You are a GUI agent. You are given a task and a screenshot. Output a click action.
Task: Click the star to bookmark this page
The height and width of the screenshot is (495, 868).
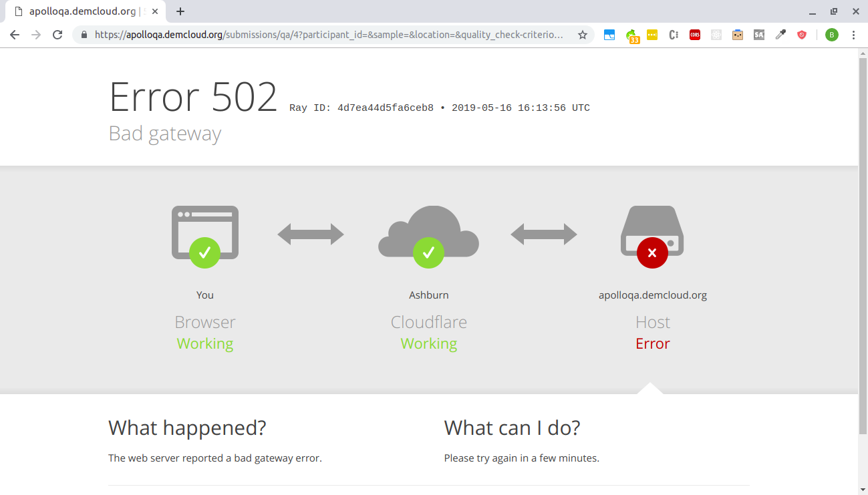pos(582,35)
